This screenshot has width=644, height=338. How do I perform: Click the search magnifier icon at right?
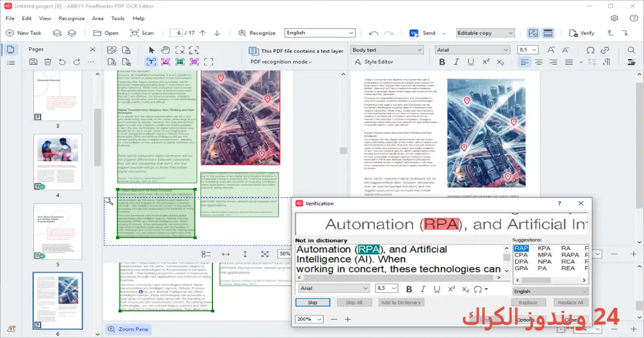[631, 50]
